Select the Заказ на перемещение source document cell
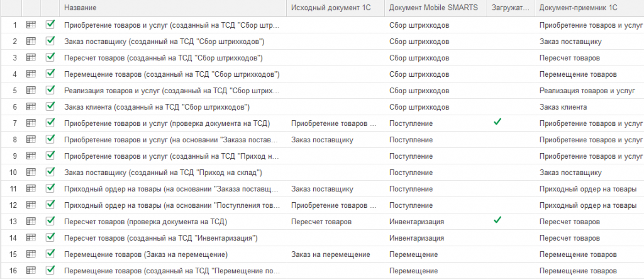The height and width of the screenshot is (279, 644). (x=331, y=254)
